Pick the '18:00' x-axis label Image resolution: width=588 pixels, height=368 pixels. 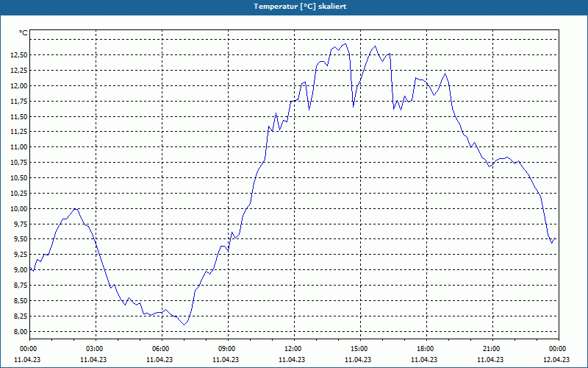pyautogui.click(x=426, y=349)
